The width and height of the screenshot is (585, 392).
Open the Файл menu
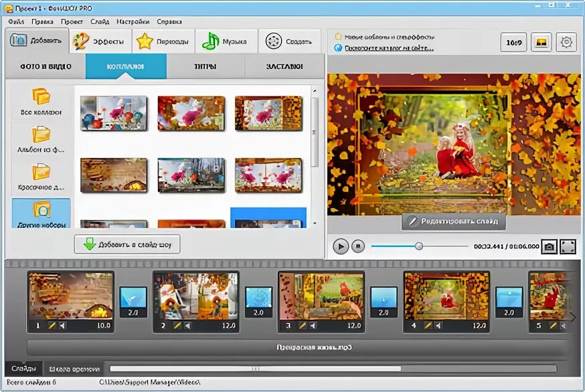point(16,21)
